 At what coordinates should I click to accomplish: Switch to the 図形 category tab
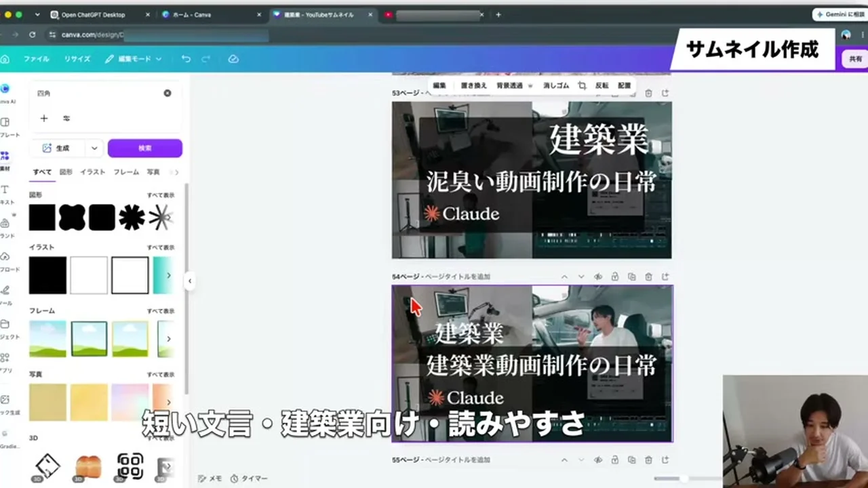coord(66,172)
